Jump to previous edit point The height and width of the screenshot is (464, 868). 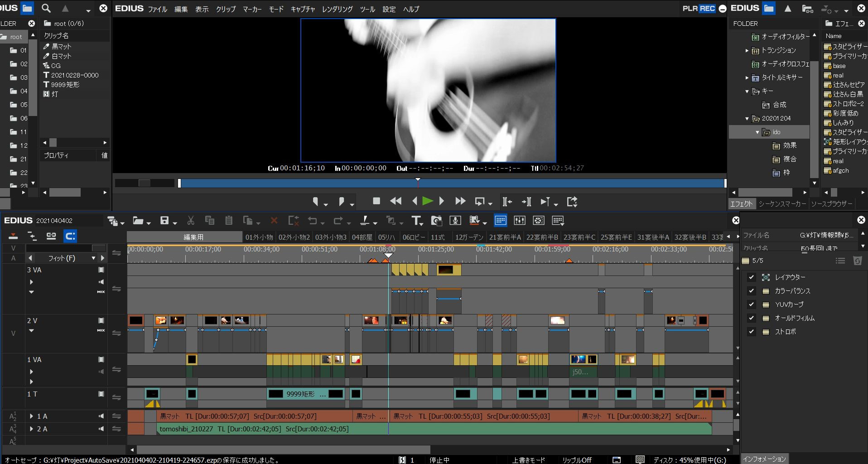pyautogui.click(x=507, y=202)
